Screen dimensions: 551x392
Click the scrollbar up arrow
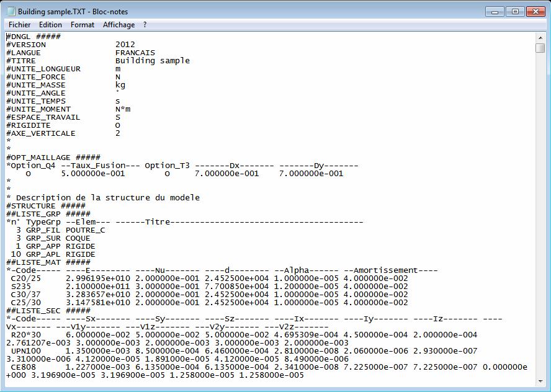[x=540, y=38]
